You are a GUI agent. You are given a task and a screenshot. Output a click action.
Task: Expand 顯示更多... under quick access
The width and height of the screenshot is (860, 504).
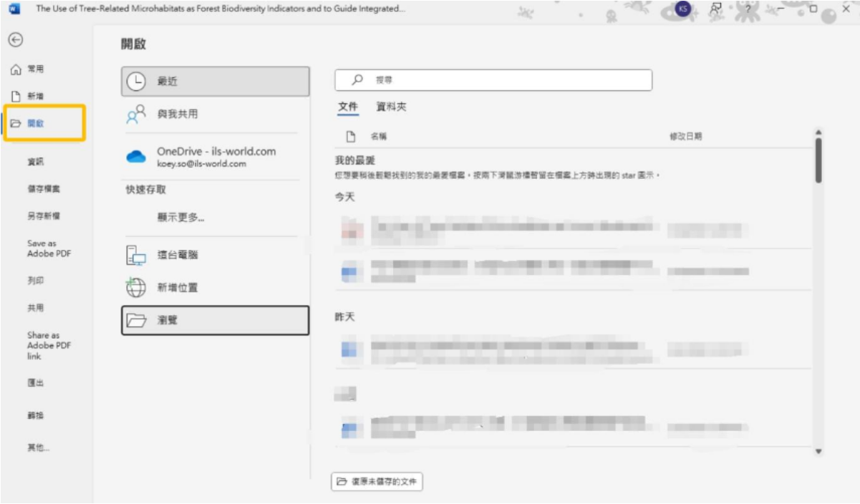(180, 218)
